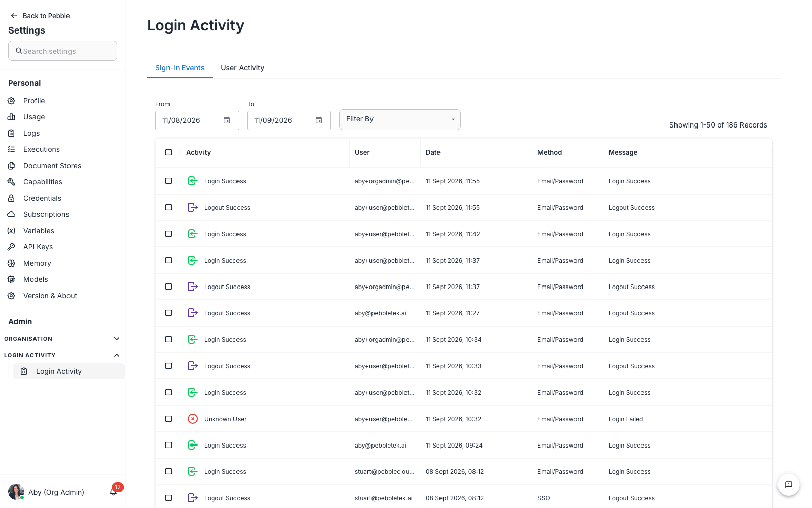Focus the Search settings input field
This screenshot has width=812, height=508.
(62, 51)
